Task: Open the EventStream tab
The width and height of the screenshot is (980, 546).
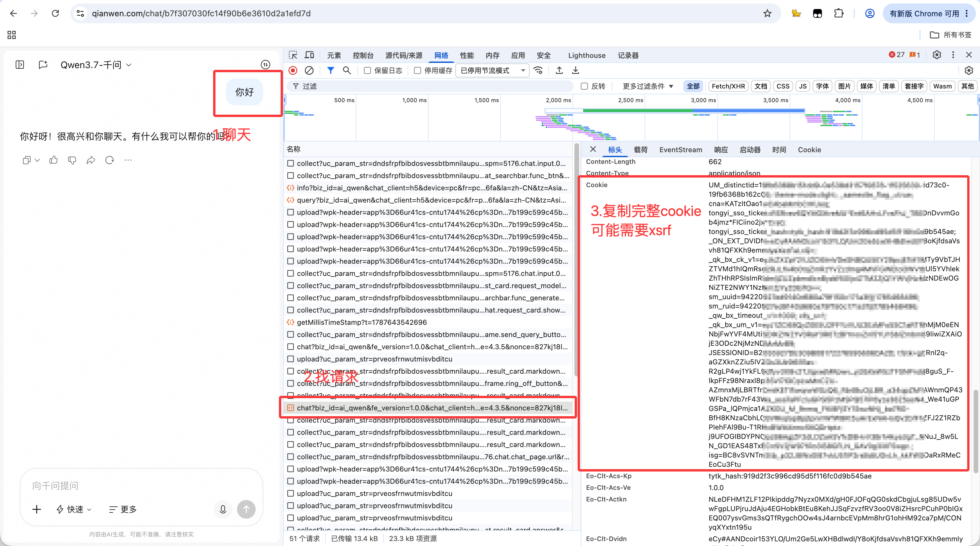Action: click(681, 150)
